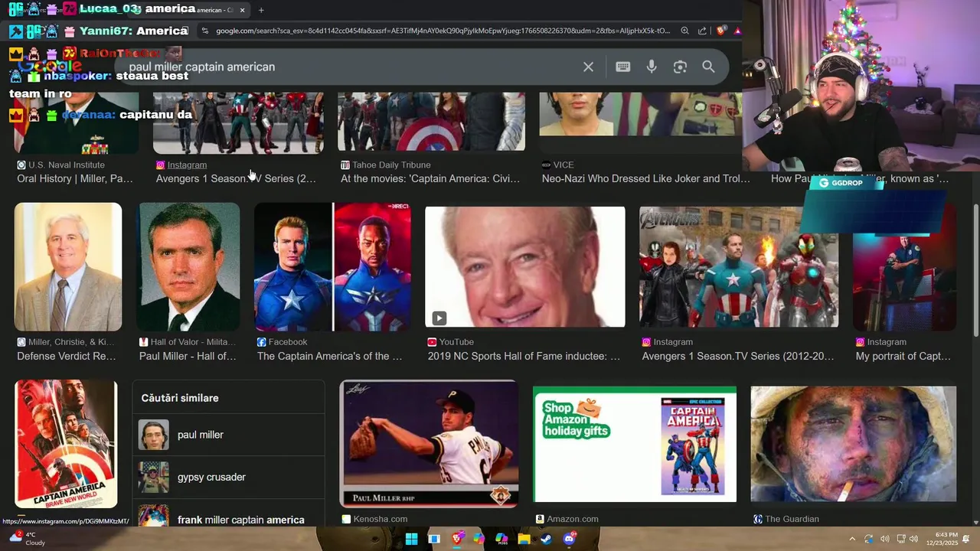This screenshot has height=551, width=980.
Task: Open Google Lens image search
Action: click(x=680, y=67)
